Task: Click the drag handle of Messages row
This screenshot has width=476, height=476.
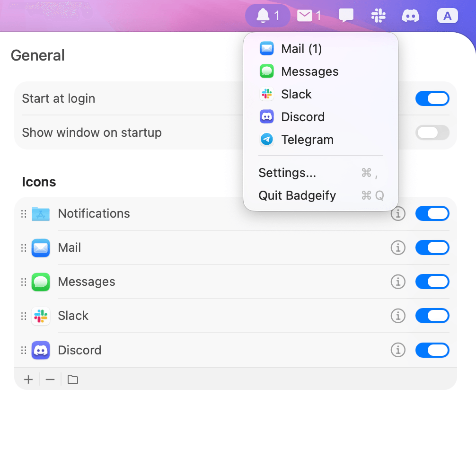Action: click(24, 282)
